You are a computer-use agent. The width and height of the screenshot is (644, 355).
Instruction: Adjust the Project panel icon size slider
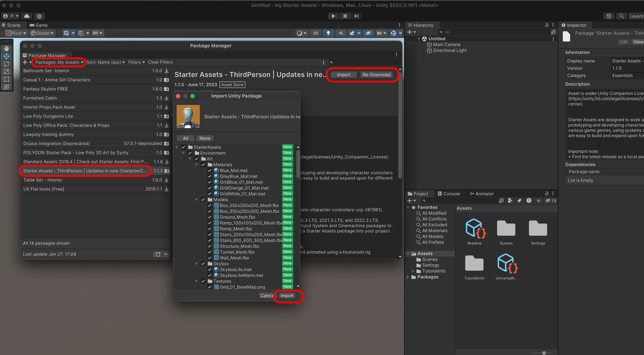(544, 353)
